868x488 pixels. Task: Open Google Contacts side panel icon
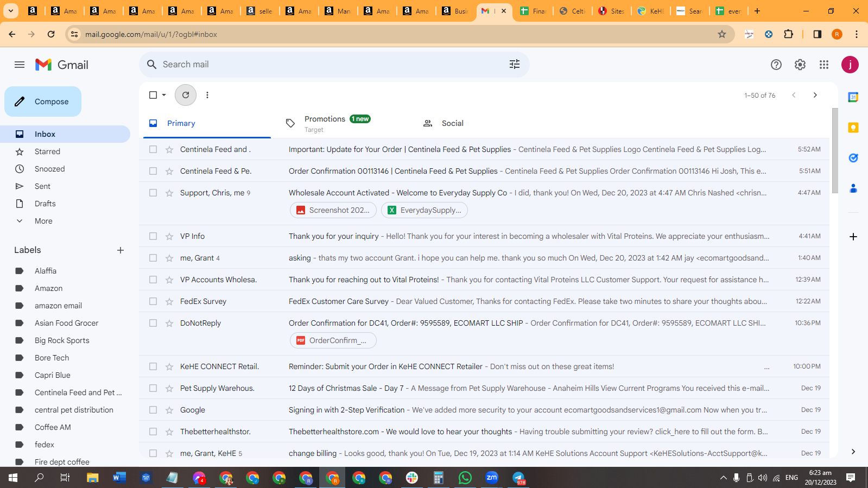pyautogui.click(x=853, y=188)
